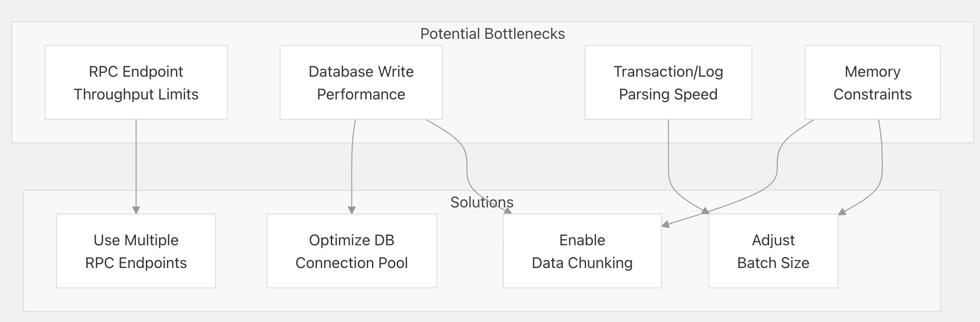Select the Adjust Batch Size box
This screenshot has height=322, width=980.
773,251
